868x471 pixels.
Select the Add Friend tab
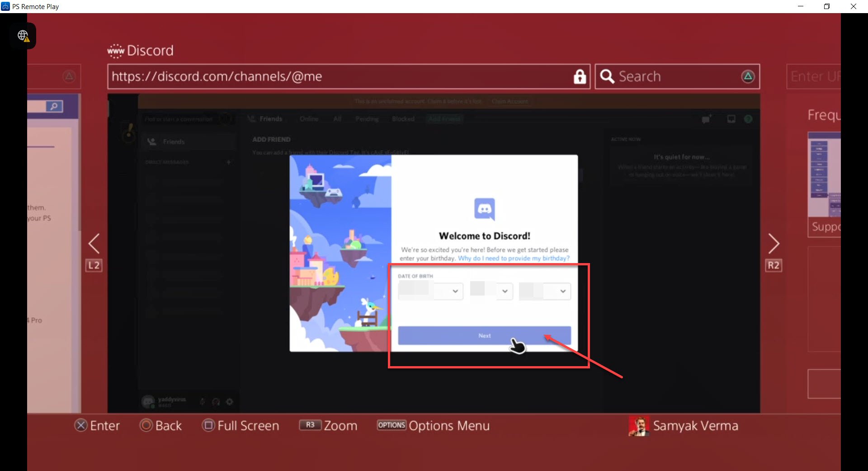(x=444, y=119)
